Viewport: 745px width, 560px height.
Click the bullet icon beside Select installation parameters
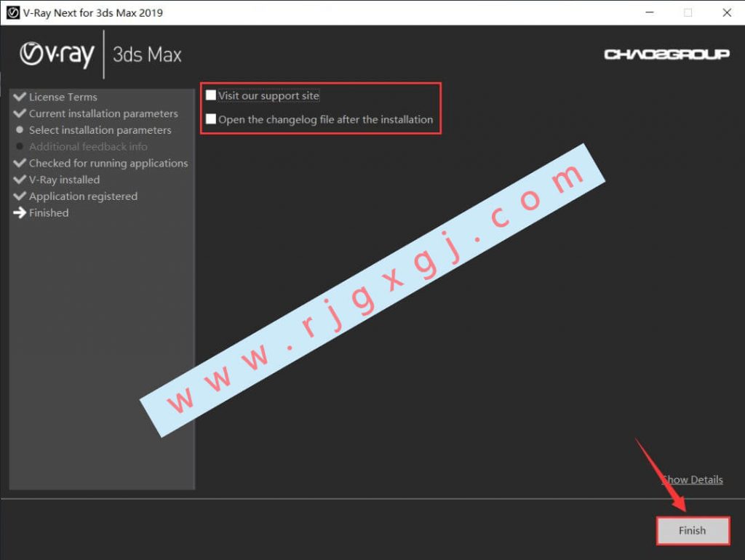point(20,129)
